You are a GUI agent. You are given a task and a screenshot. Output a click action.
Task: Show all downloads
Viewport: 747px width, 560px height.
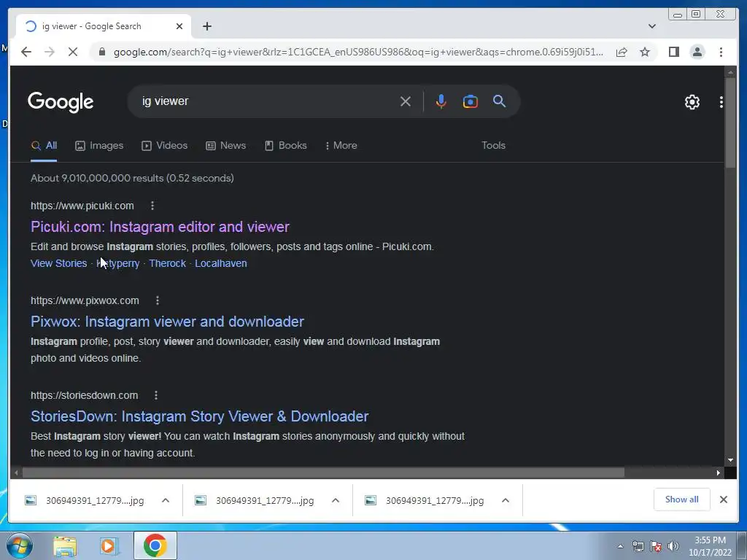tap(682, 499)
